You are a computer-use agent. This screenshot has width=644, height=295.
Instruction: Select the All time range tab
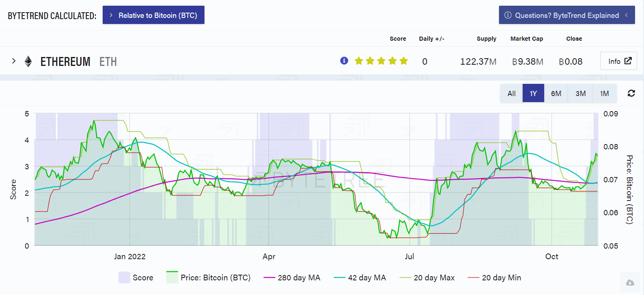[x=512, y=93]
